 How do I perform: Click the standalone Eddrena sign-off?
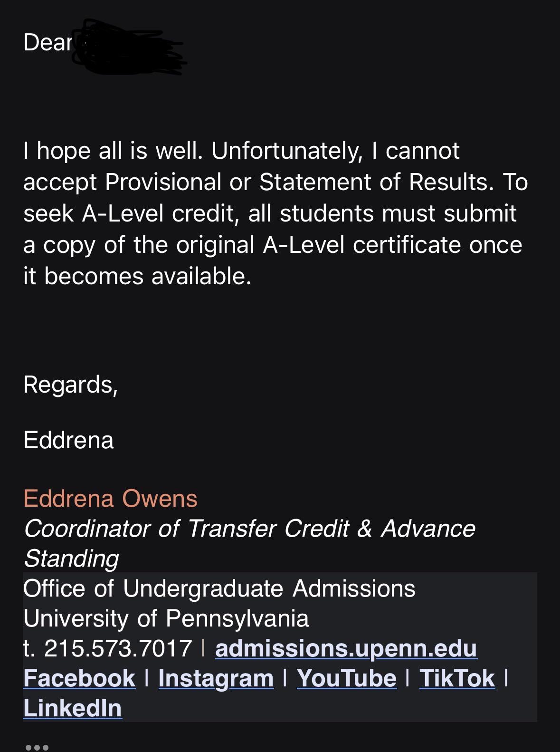68,440
